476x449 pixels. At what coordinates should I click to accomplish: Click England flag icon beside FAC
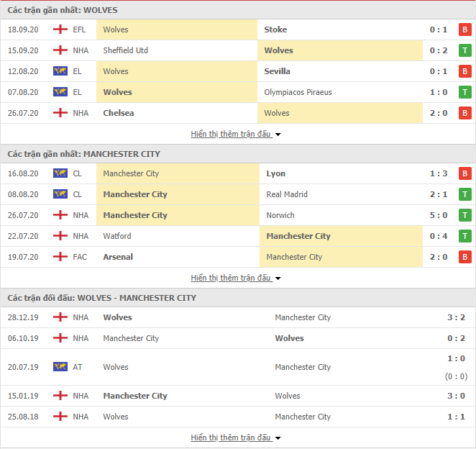60,257
